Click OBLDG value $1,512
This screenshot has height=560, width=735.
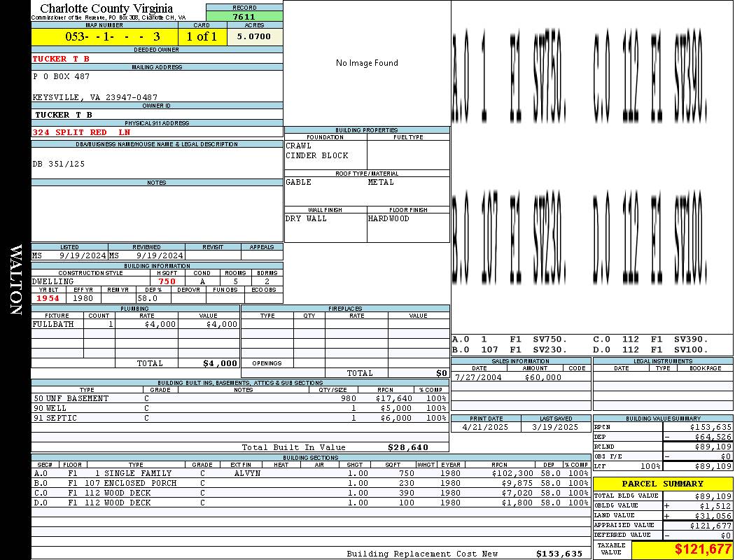click(715, 506)
